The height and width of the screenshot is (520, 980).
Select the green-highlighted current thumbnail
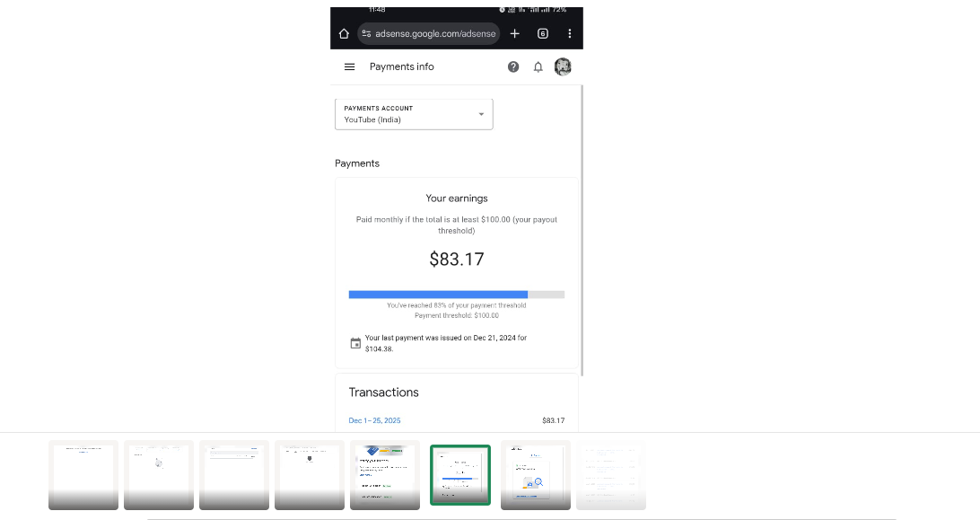pyautogui.click(x=460, y=475)
